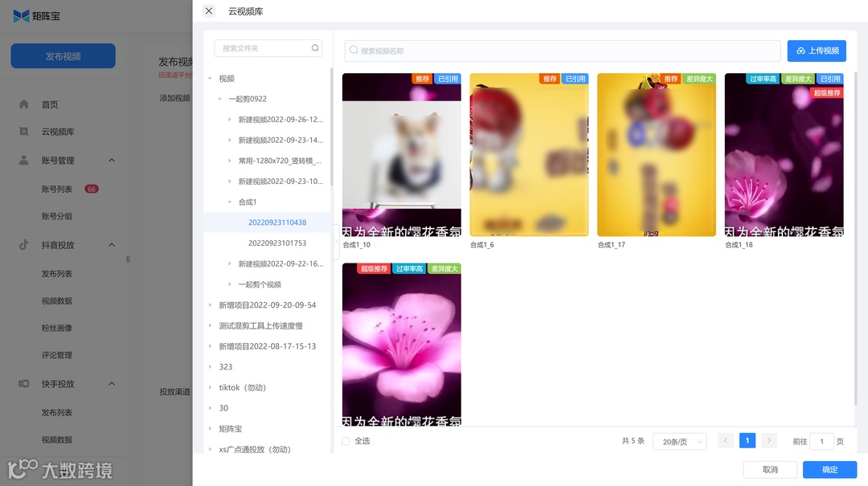868x486 pixels.
Task: Enable the 全选 select all checkbox
Action: (346, 440)
